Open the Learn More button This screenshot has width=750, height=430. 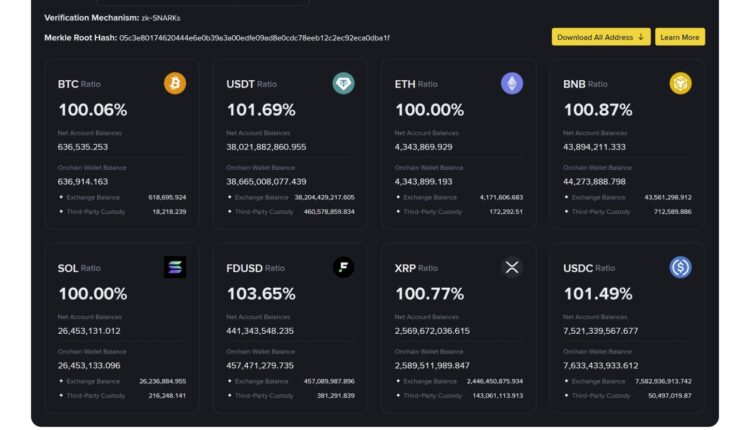680,37
